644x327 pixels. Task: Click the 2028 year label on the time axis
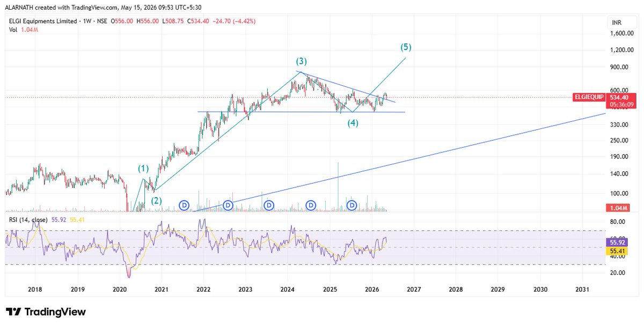pyautogui.click(x=456, y=289)
